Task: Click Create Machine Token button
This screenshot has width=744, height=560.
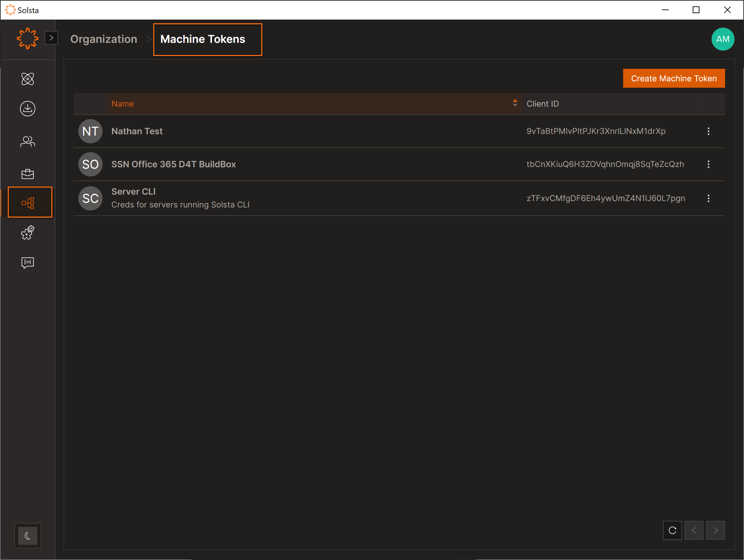Action: [673, 78]
